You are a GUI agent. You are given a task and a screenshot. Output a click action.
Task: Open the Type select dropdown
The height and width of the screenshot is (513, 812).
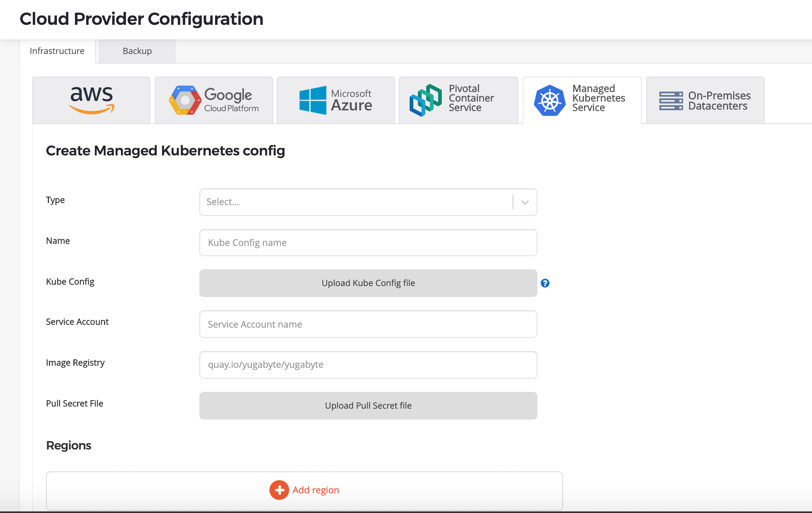pos(368,202)
